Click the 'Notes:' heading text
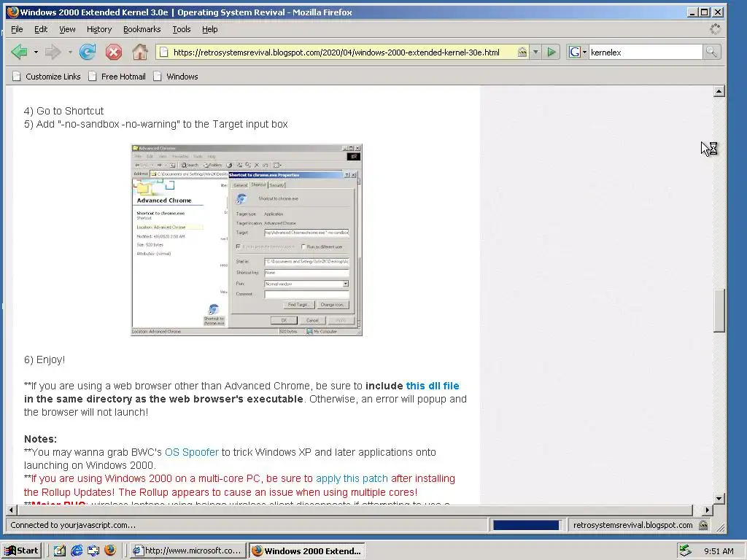This screenshot has width=747, height=560. (40, 439)
